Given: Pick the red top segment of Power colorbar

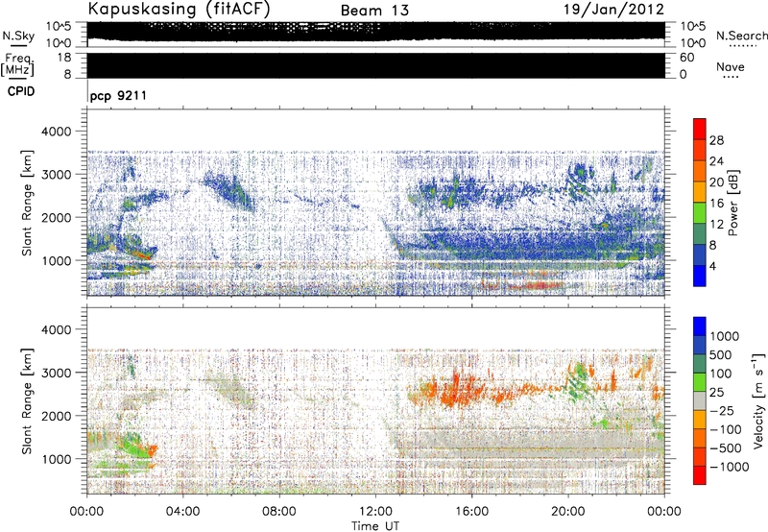Looking at the screenshot, I should (x=700, y=129).
